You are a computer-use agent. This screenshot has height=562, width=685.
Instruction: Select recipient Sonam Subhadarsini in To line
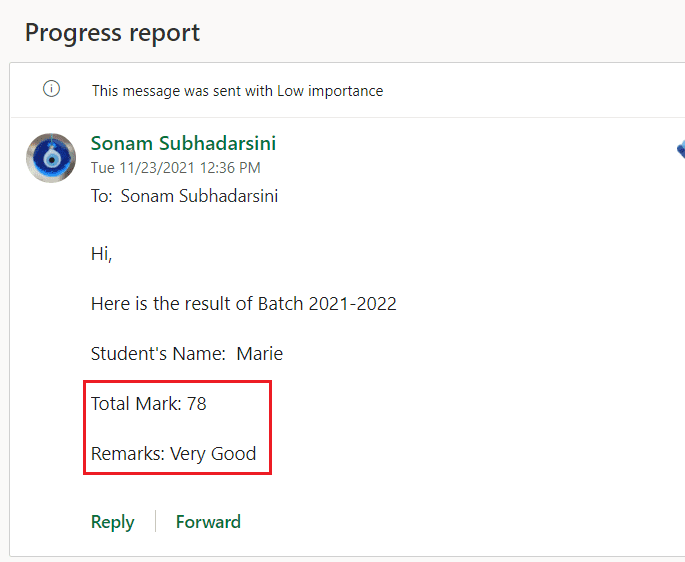(199, 196)
